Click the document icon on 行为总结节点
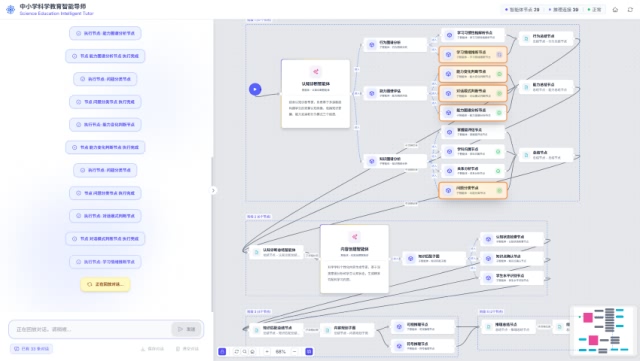The height and width of the screenshot is (361, 640). [526, 38]
